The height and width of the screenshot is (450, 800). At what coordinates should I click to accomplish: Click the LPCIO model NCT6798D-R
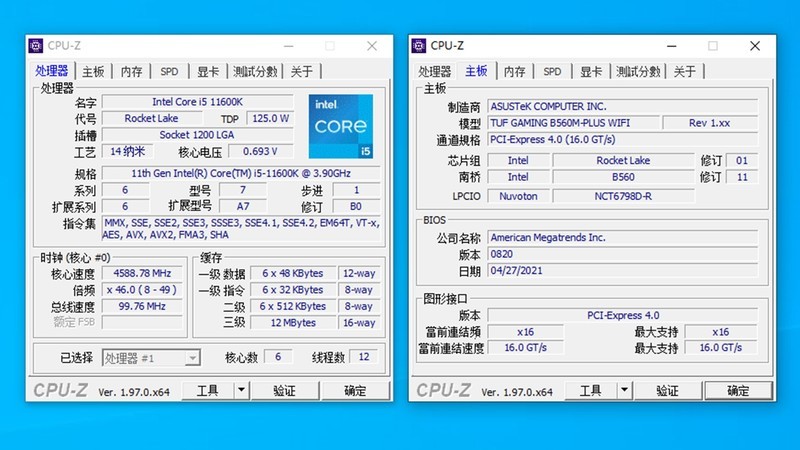click(x=623, y=196)
